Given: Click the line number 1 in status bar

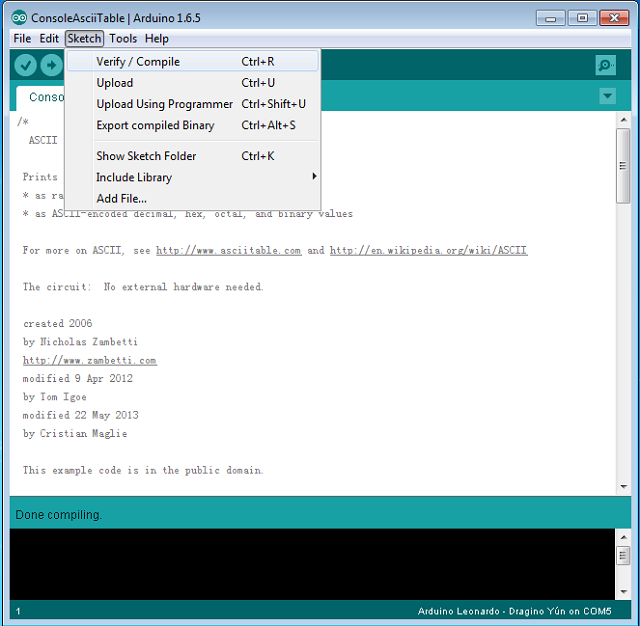Looking at the screenshot, I should pyautogui.click(x=18, y=611).
